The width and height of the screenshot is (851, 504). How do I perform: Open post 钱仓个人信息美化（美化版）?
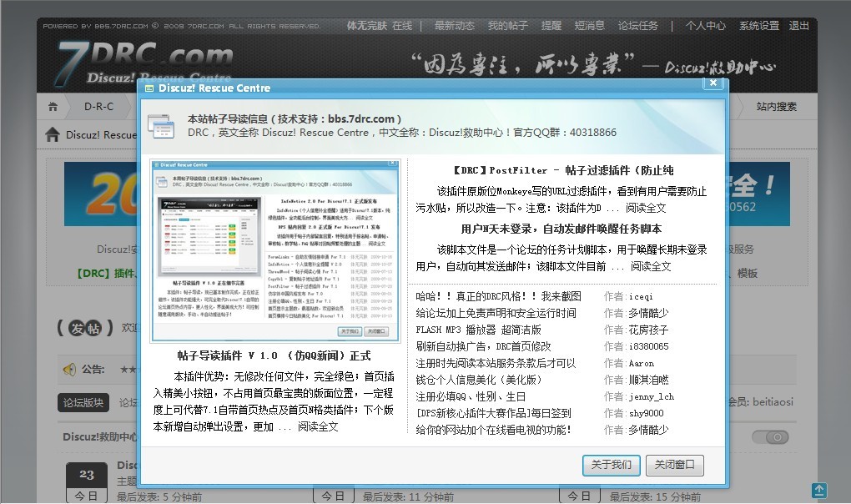479,380
